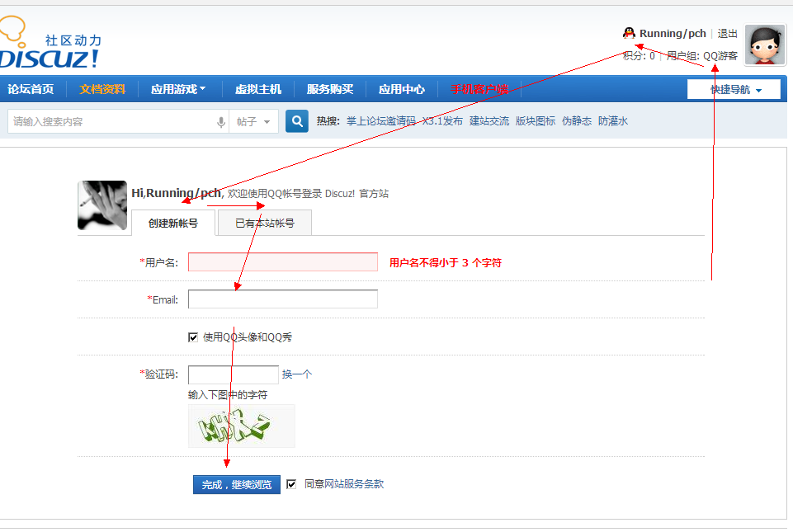Switch to the 已有本站帐号 tab

265,223
